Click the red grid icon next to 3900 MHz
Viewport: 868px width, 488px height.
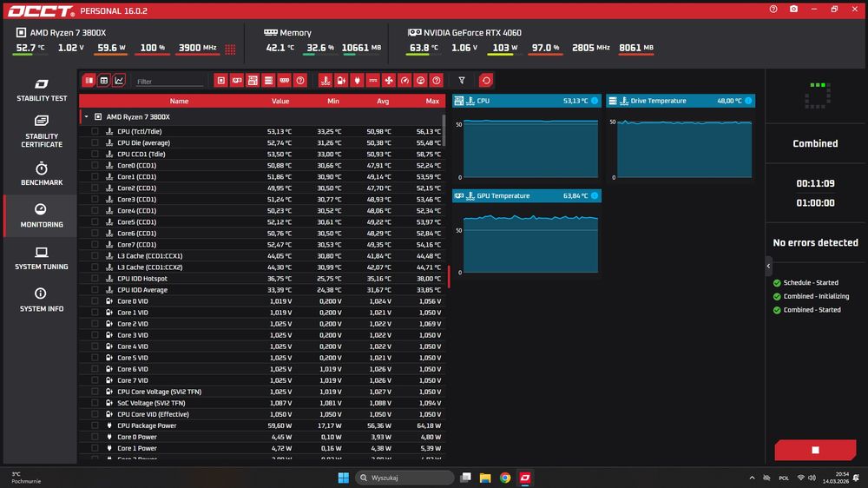(230, 49)
